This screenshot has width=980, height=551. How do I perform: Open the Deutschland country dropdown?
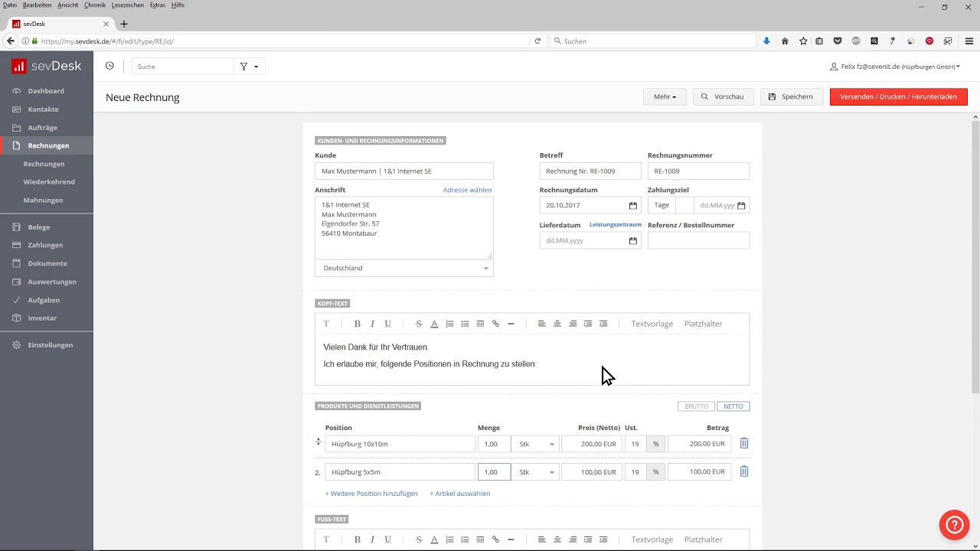coord(404,268)
